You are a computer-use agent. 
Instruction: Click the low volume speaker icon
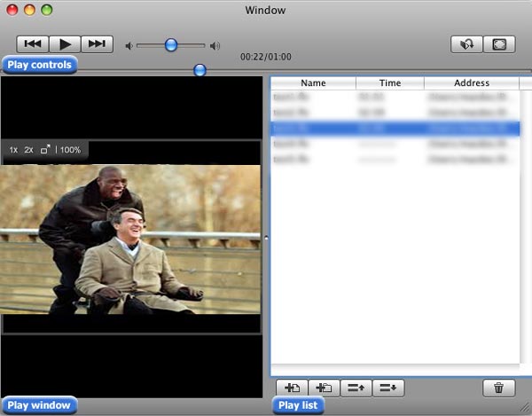click(129, 45)
